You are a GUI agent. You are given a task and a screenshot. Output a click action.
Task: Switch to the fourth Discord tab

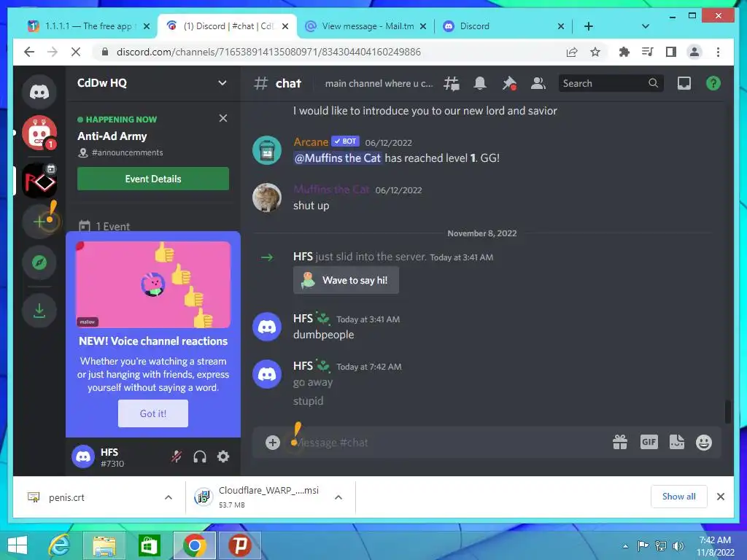(503, 26)
